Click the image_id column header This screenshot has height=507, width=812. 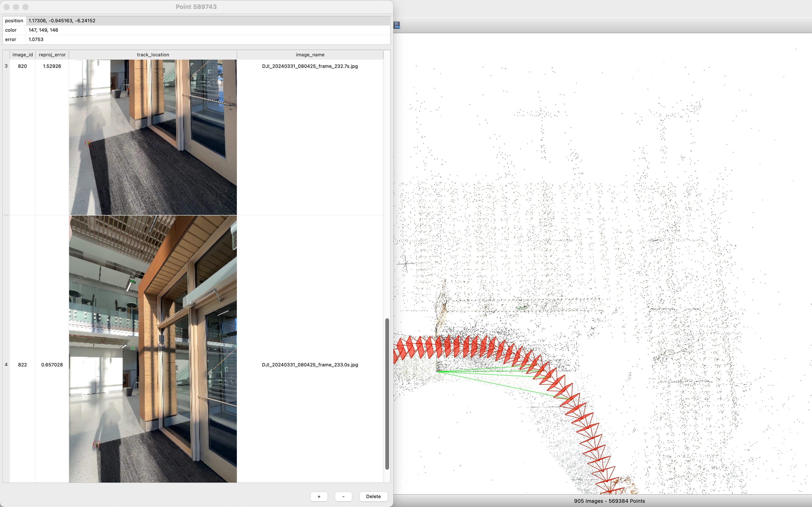pos(23,55)
